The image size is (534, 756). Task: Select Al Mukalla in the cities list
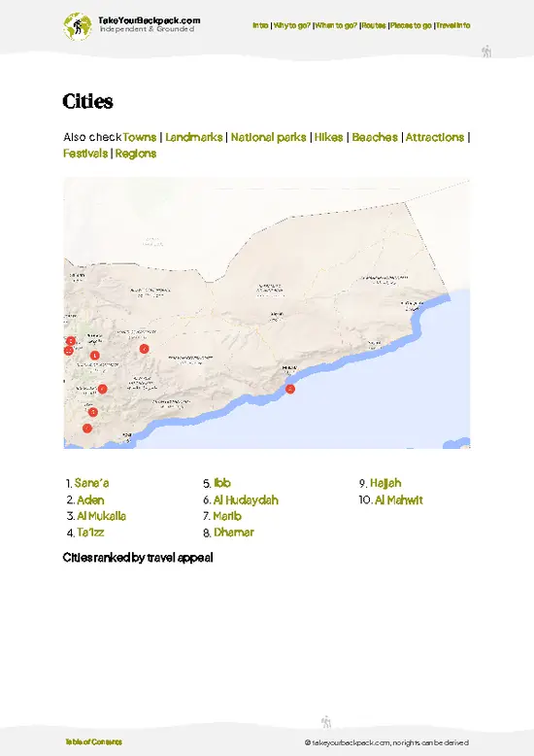(102, 516)
